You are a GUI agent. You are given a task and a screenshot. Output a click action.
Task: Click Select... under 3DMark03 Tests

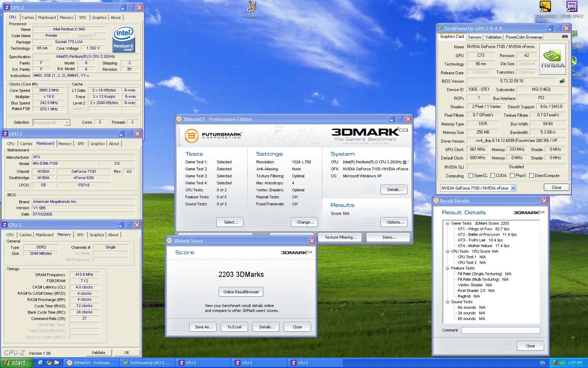click(x=230, y=222)
